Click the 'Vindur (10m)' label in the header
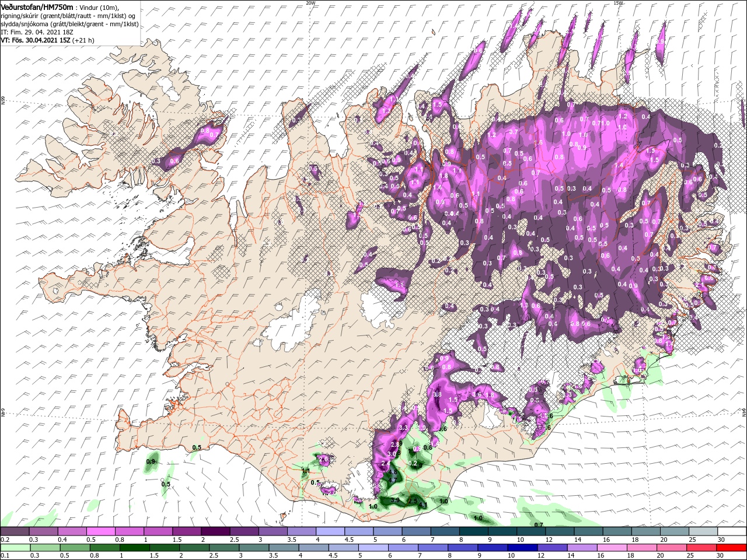Screen dimensions: 747x560 pyautogui.click(x=98, y=7)
